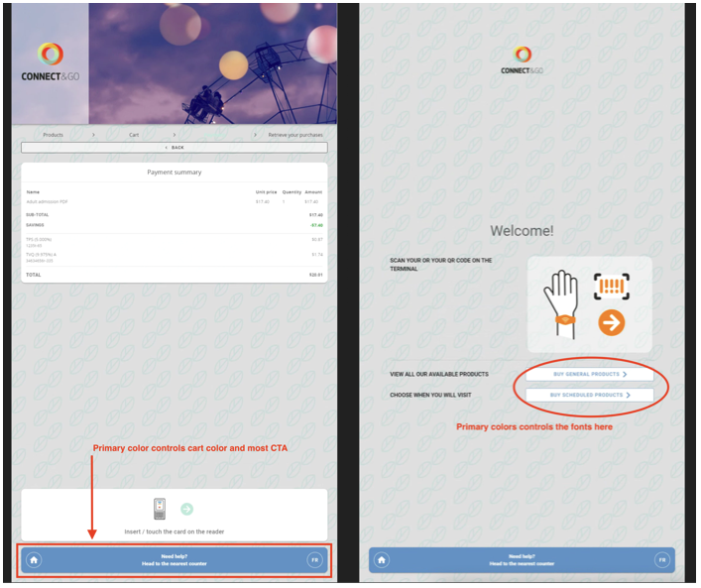Switch language with FR on welcome screen
The height and width of the screenshot is (588, 701).
coord(661,560)
